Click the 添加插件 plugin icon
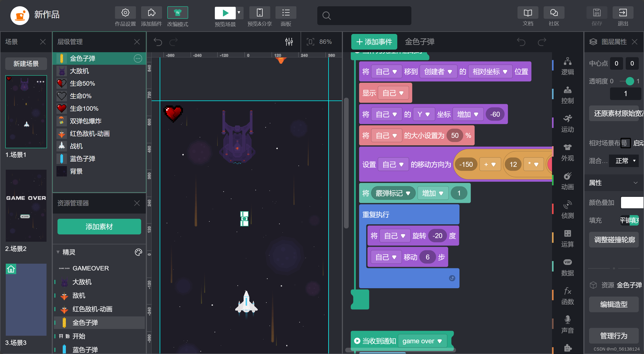The image size is (644, 354). point(151,13)
